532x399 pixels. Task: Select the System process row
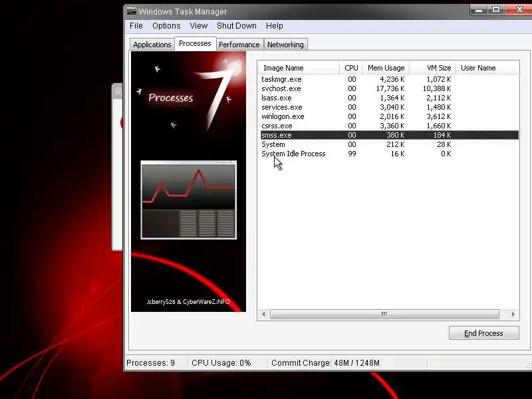pyautogui.click(x=390, y=144)
